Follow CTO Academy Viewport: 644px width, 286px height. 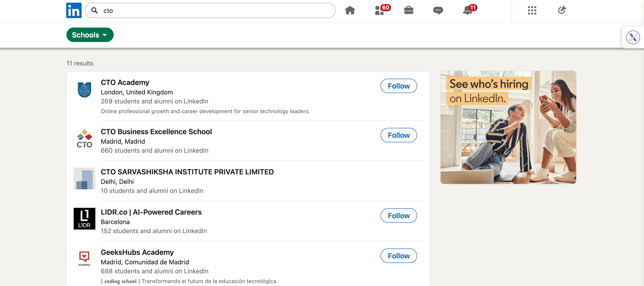click(399, 86)
